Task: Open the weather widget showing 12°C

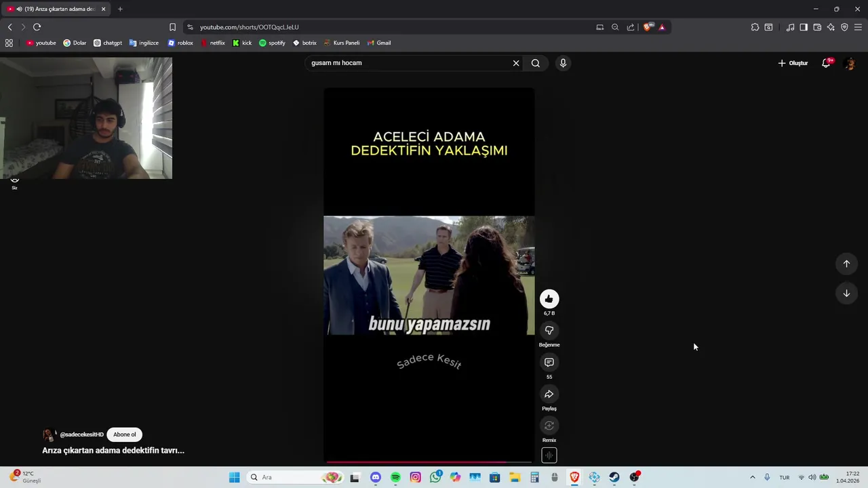Action: [25, 477]
